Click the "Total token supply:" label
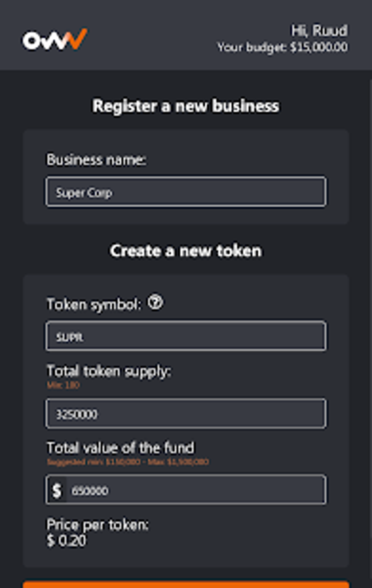This screenshot has width=372, height=588. pyautogui.click(x=109, y=371)
